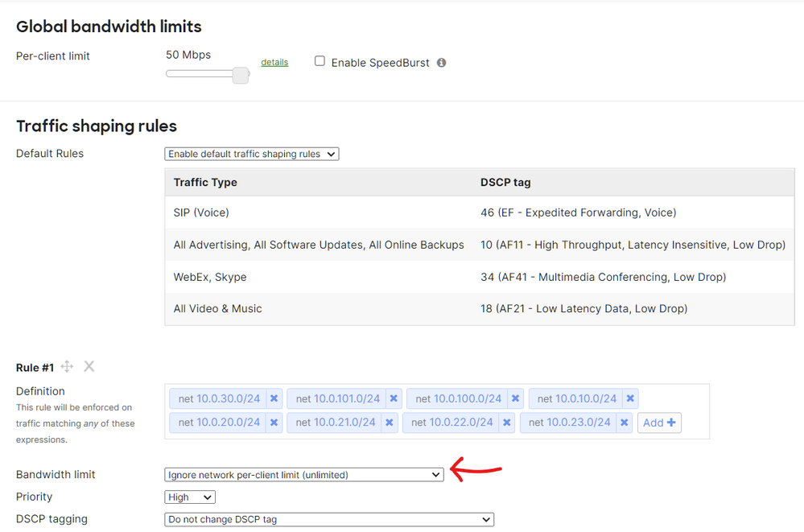Delete Rule #1 with the X icon
The width and height of the screenshot is (804, 532).
tap(89, 367)
